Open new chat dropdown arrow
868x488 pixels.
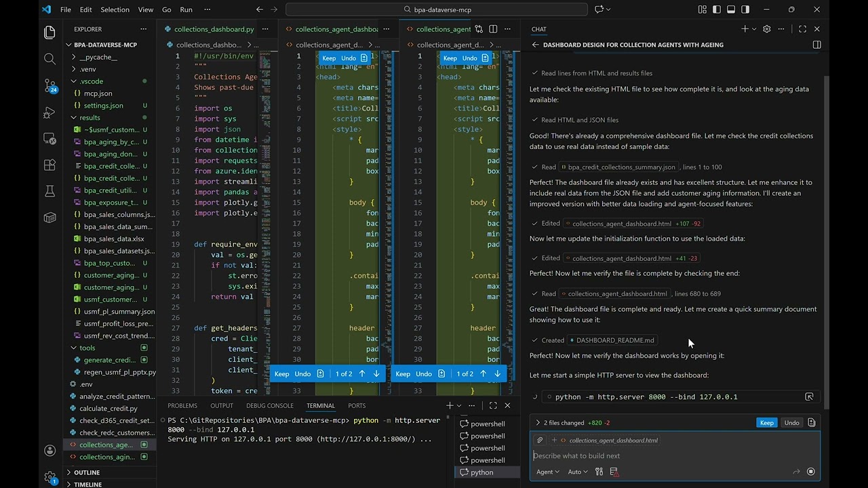(754, 29)
